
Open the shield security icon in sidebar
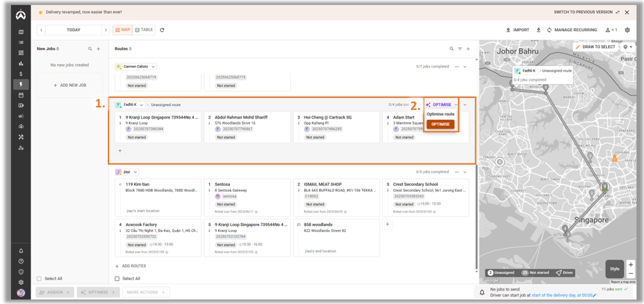pos(21,272)
